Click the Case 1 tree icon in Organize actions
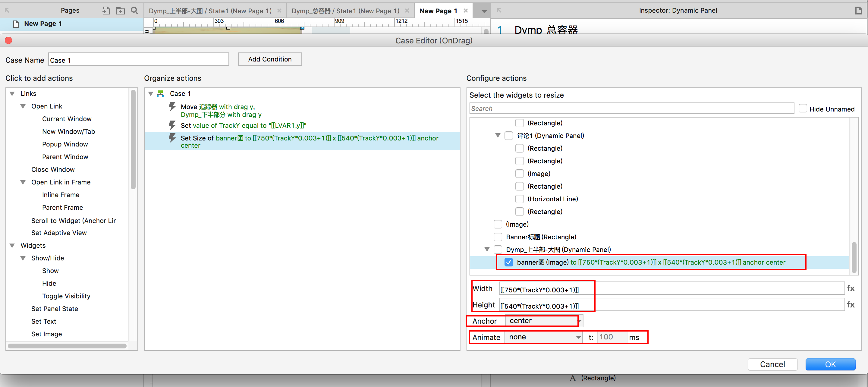The image size is (868, 387). (160, 94)
